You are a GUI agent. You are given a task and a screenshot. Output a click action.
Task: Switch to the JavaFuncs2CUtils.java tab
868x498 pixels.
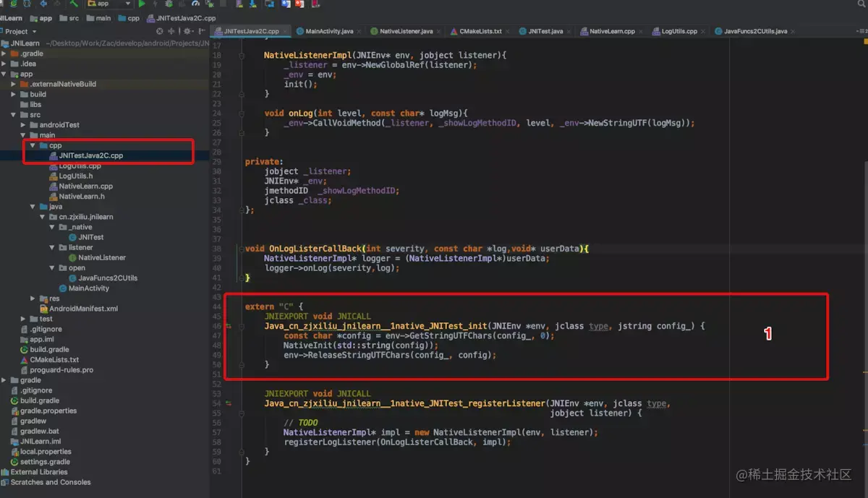[x=755, y=31]
